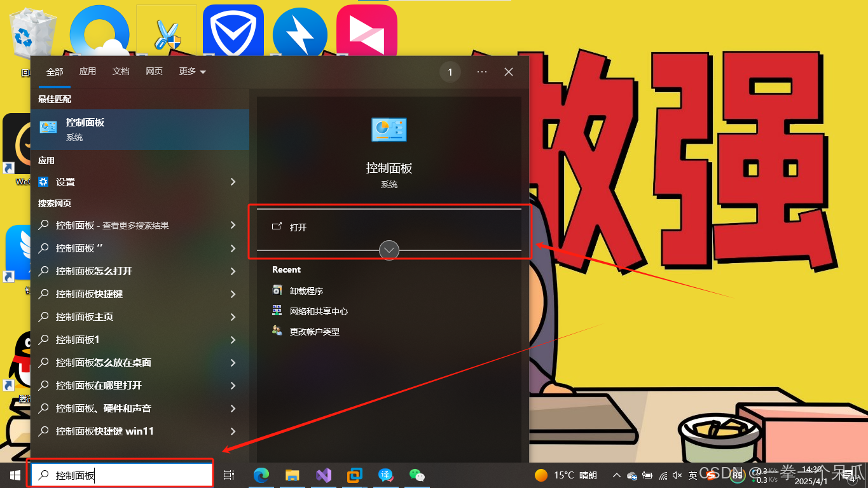
Task: Expand more actions chevron under 打开
Action: click(x=389, y=250)
